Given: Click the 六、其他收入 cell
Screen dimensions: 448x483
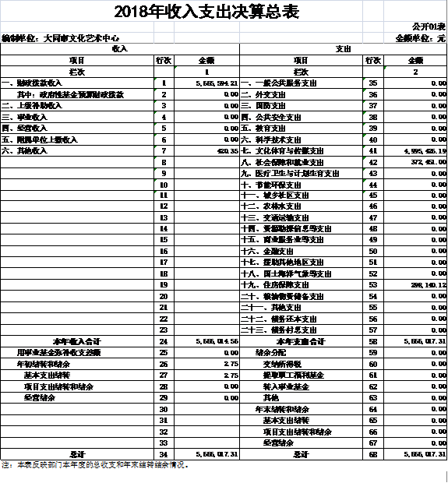Looking at the screenshot, I should (77, 151).
